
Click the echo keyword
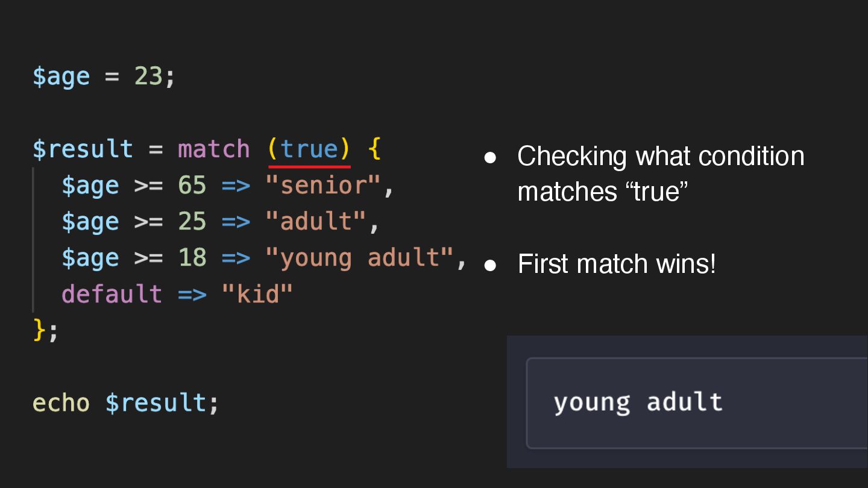pos(61,402)
